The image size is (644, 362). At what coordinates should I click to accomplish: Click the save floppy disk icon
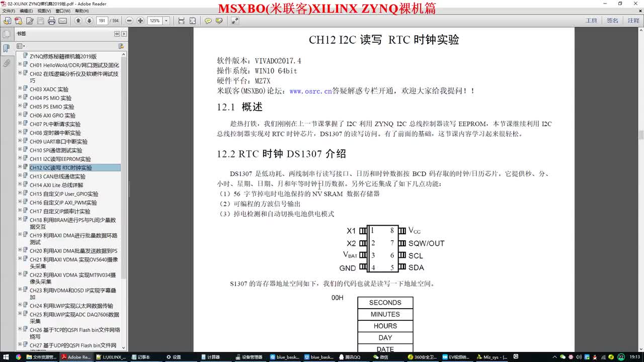tap(41, 21)
